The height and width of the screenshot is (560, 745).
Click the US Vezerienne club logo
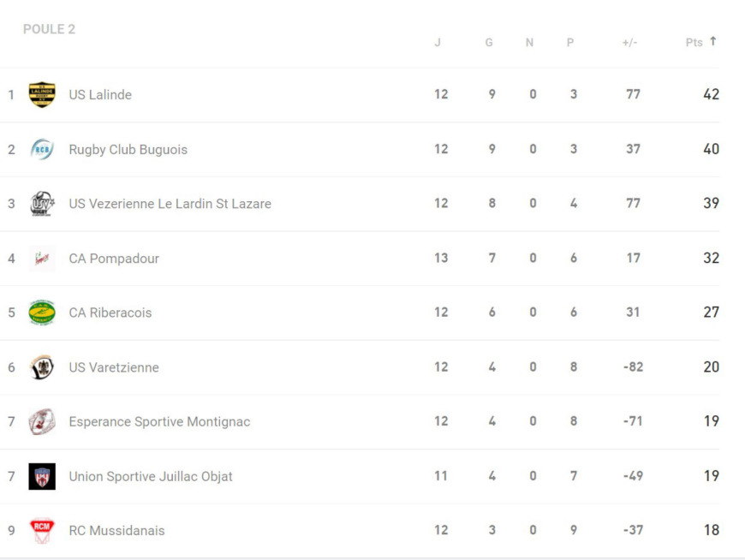pyautogui.click(x=42, y=204)
